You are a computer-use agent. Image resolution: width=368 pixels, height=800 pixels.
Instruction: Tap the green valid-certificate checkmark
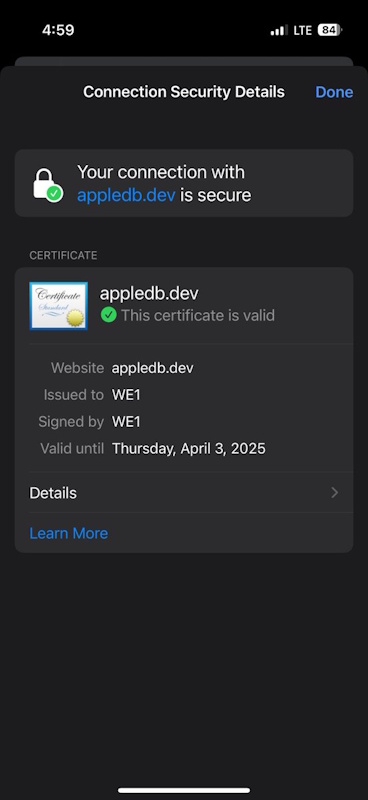108,315
